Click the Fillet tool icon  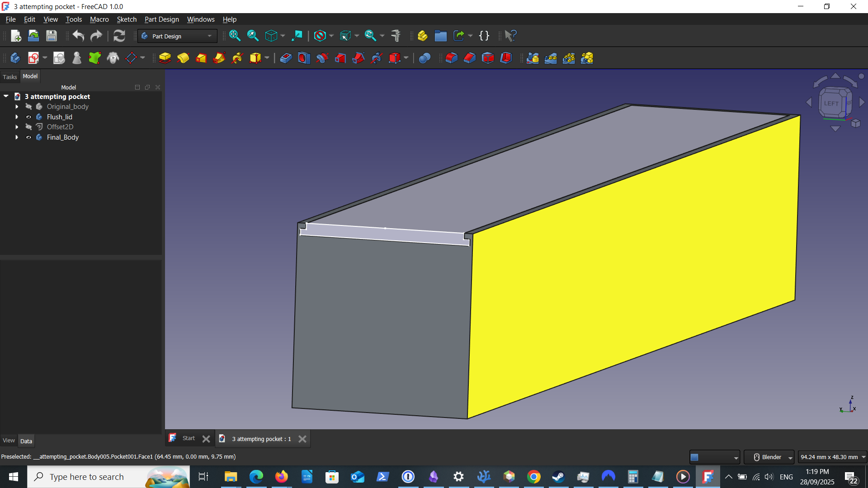point(452,58)
